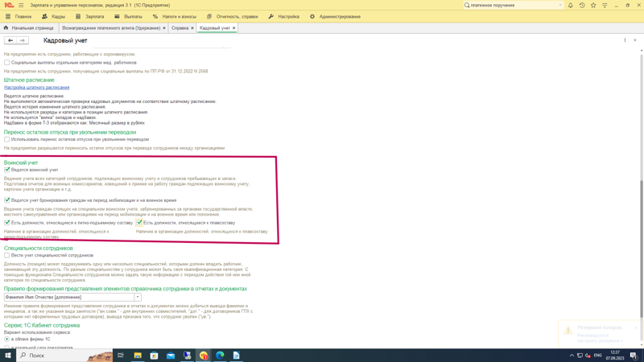Open Microsoft Store from taskbar
The width and height of the screenshot is (644, 362).
[154, 356]
